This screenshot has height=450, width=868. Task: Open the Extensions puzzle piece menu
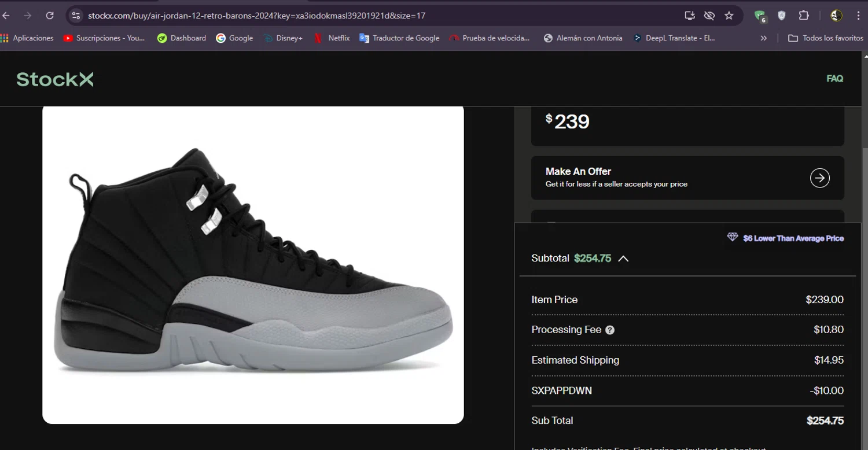click(x=804, y=16)
